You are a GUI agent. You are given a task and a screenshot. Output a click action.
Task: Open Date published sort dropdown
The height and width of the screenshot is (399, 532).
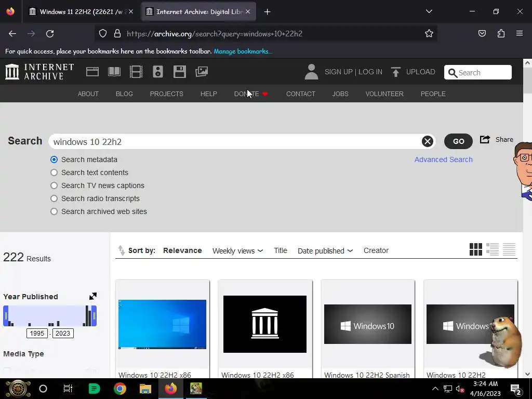coord(325,251)
